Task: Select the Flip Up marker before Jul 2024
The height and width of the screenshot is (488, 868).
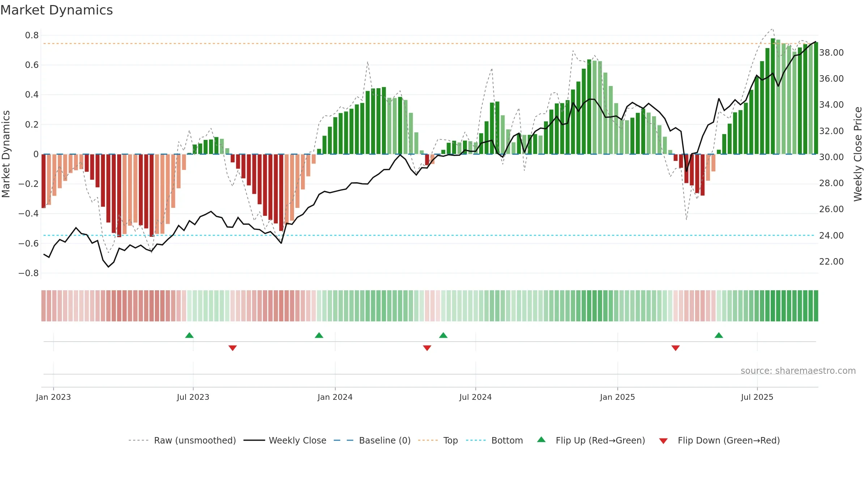Action: click(443, 335)
